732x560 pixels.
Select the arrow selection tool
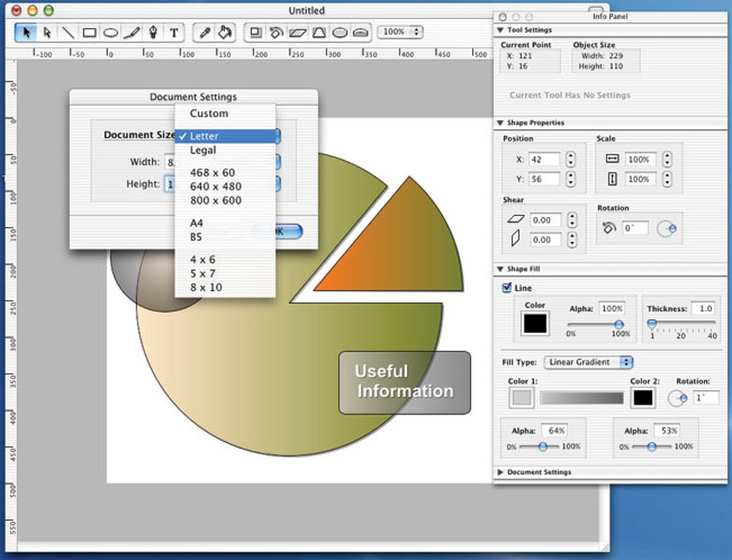point(26,32)
